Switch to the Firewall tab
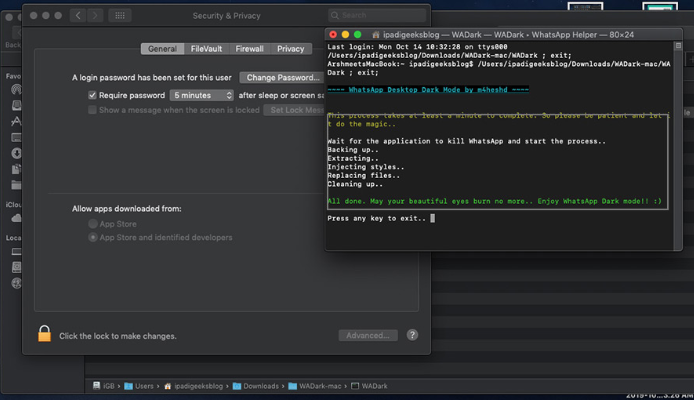Screen dimensions: 694x400 (249, 49)
